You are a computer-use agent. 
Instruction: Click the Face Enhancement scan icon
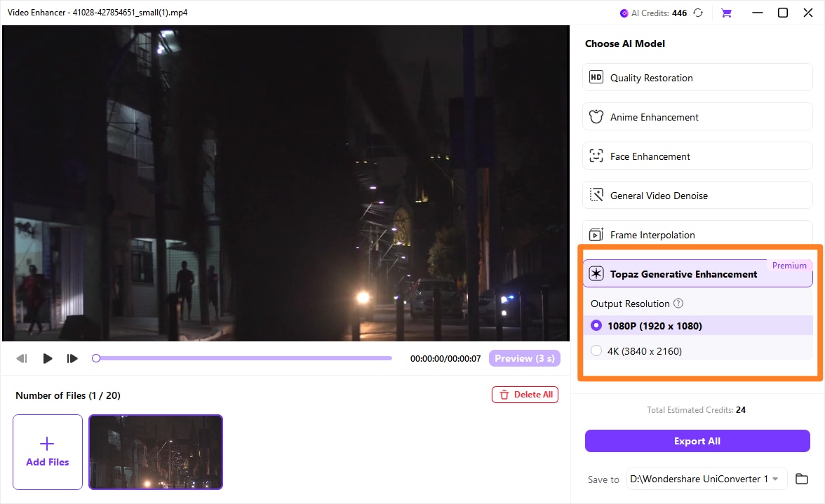click(596, 156)
